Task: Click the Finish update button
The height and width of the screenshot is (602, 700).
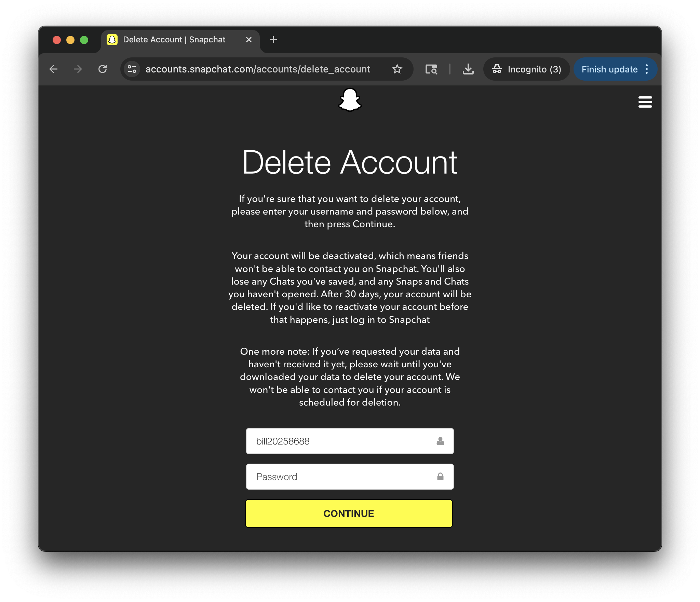Action: [x=609, y=69]
